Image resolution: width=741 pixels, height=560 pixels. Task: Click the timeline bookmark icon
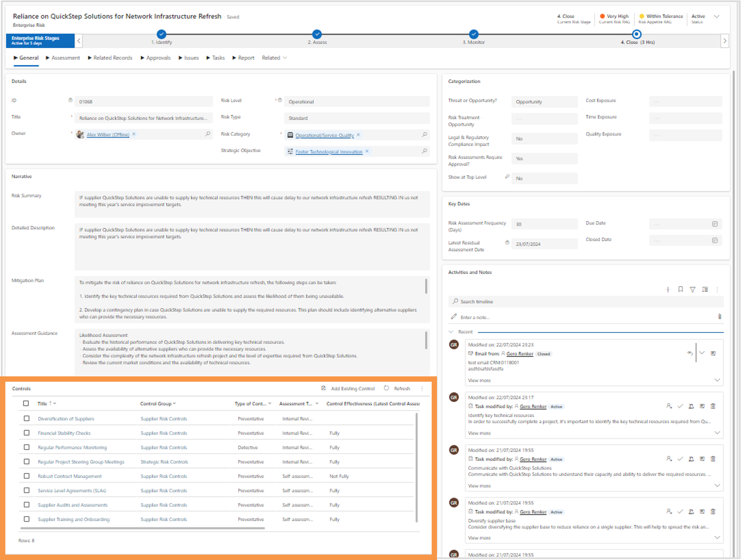tap(681, 289)
